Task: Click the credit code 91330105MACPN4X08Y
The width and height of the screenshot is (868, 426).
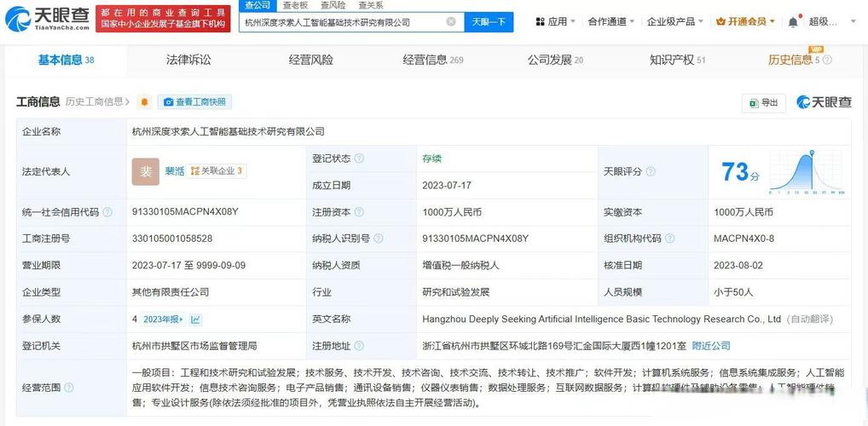Action: tap(185, 212)
